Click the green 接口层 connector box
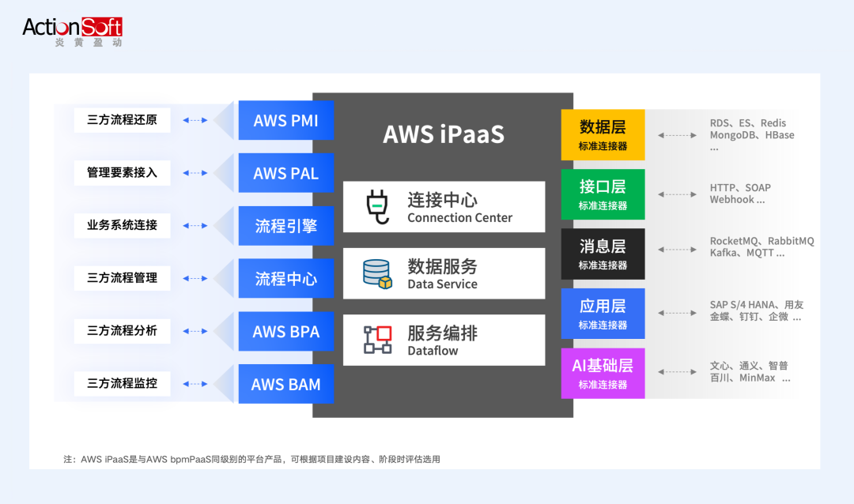This screenshot has height=504, width=854. (603, 194)
